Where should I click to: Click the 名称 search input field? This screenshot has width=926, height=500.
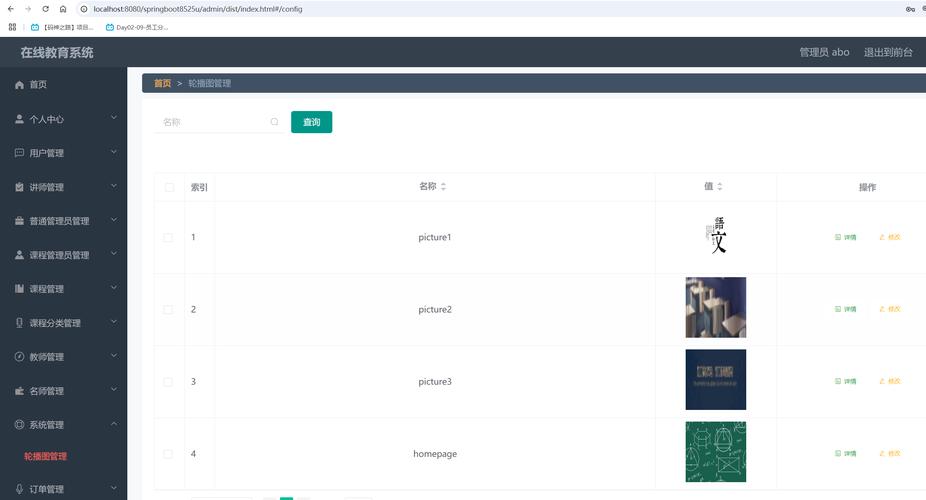212,122
